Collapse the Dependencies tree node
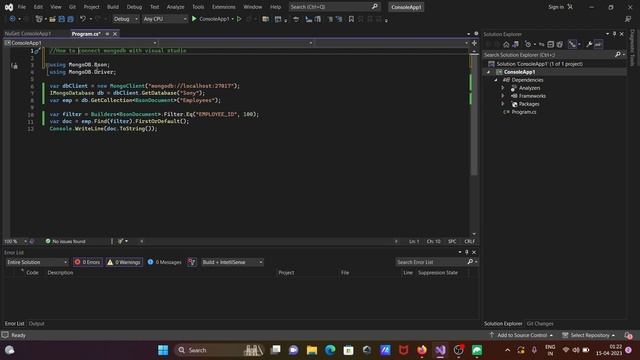This screenshot has height=360, width=640. click(496, 80)
